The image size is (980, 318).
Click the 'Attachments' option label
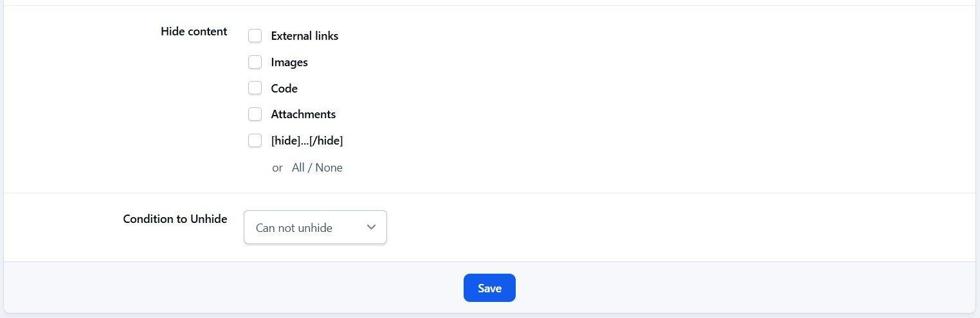click(304, 114)
